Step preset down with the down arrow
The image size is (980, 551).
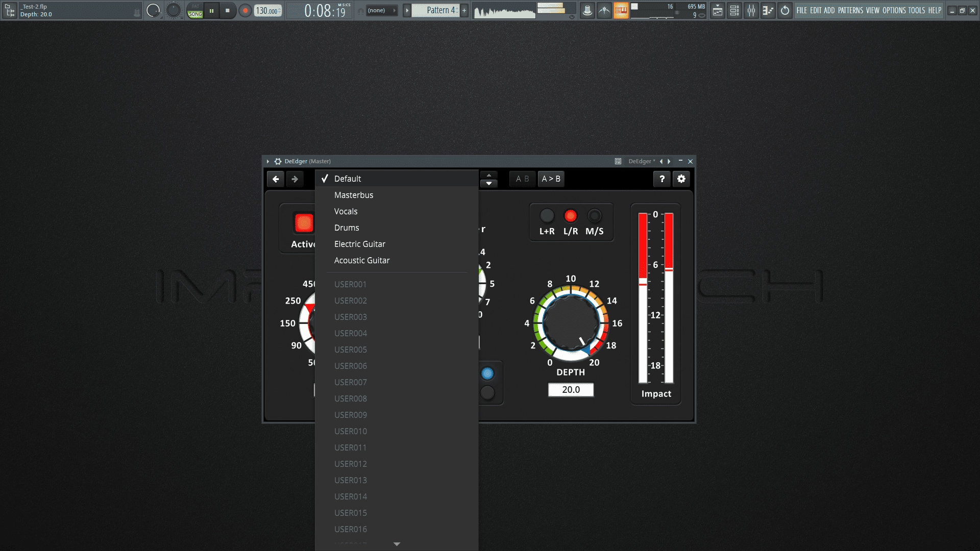[x=489, y=183]
